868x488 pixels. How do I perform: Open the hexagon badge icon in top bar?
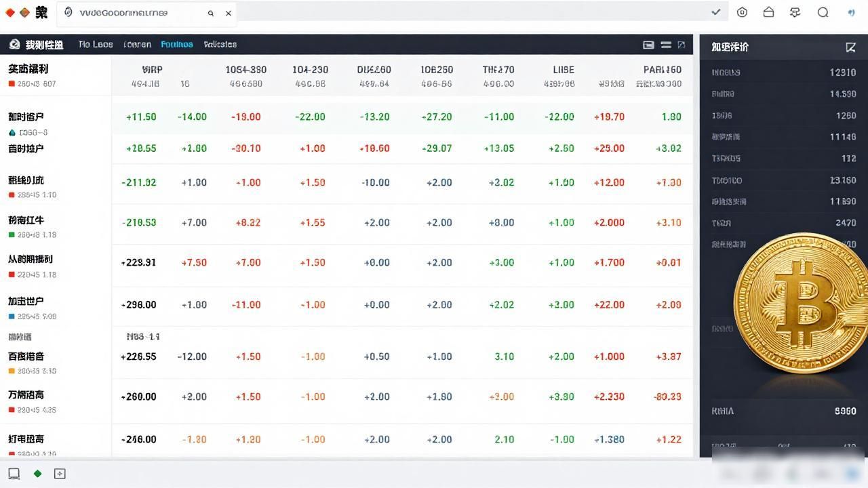tap(742, 12)
